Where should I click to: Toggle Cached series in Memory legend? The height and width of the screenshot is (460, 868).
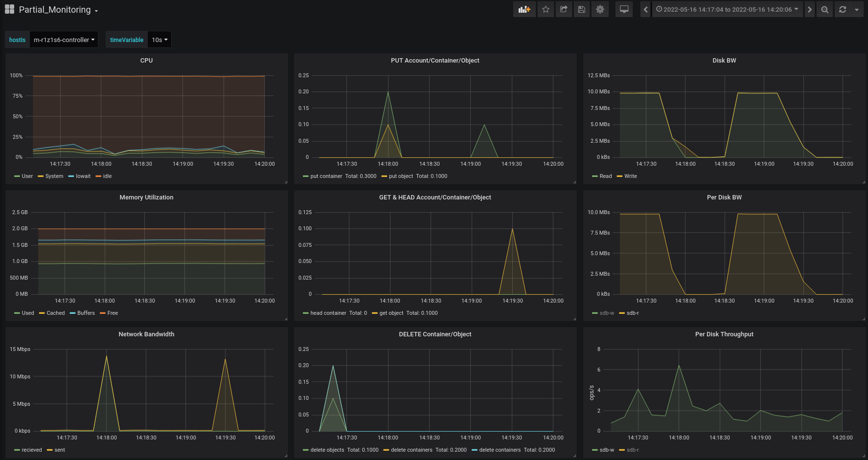55,313
